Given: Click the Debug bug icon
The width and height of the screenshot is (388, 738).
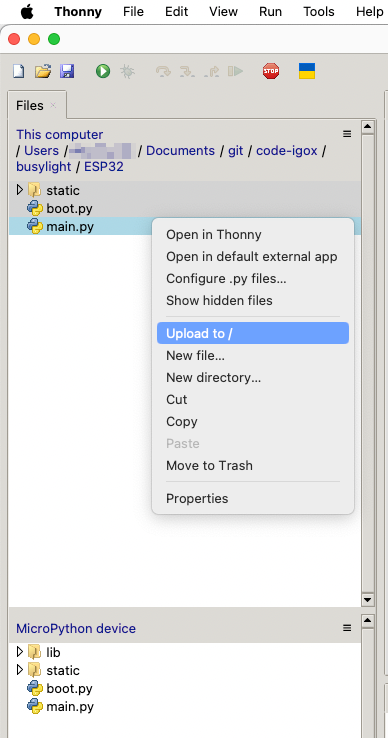Looking at the screenshot, I should [x=128, y=71].
